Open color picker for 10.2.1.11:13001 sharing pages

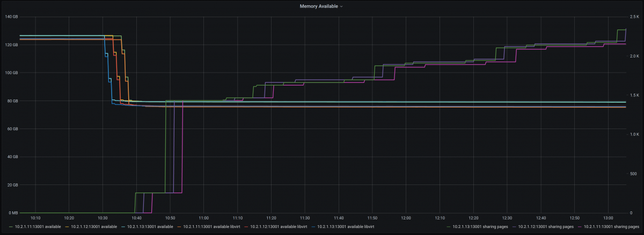click(580, 227)
